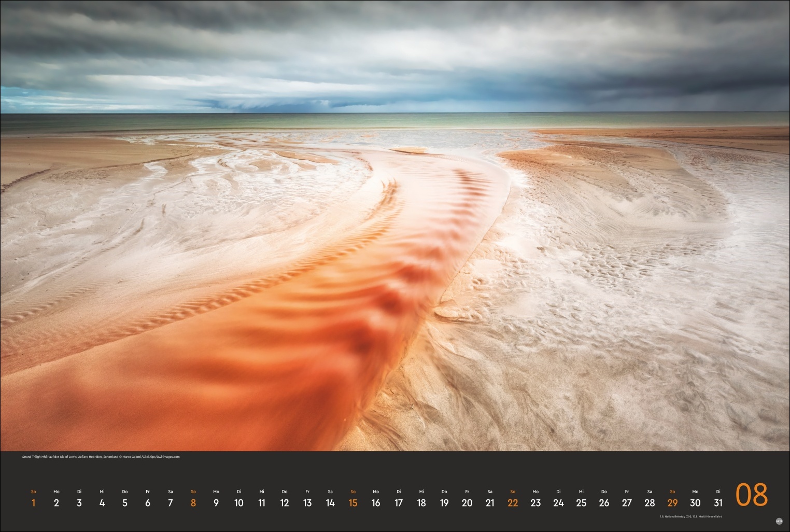The image size is (790, 532).
Task: Click the photo caption about Strand Tràigh Mhòr
Action: 101,457
